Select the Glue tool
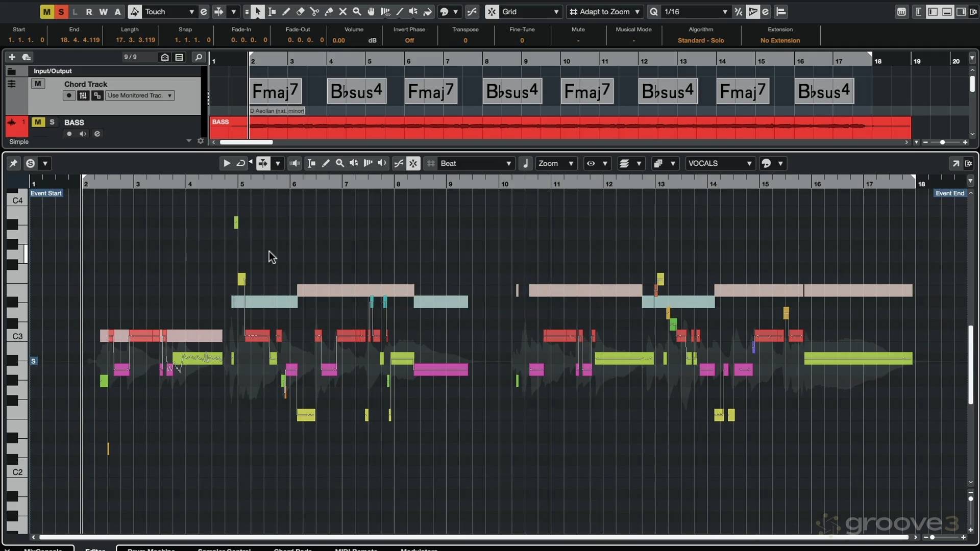 click(329, 11)
